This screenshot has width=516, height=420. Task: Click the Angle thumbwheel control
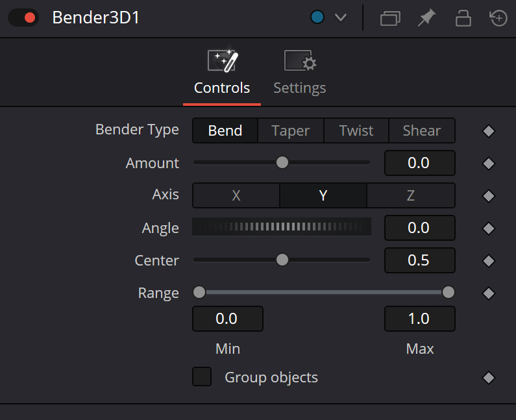click(282, 227)
